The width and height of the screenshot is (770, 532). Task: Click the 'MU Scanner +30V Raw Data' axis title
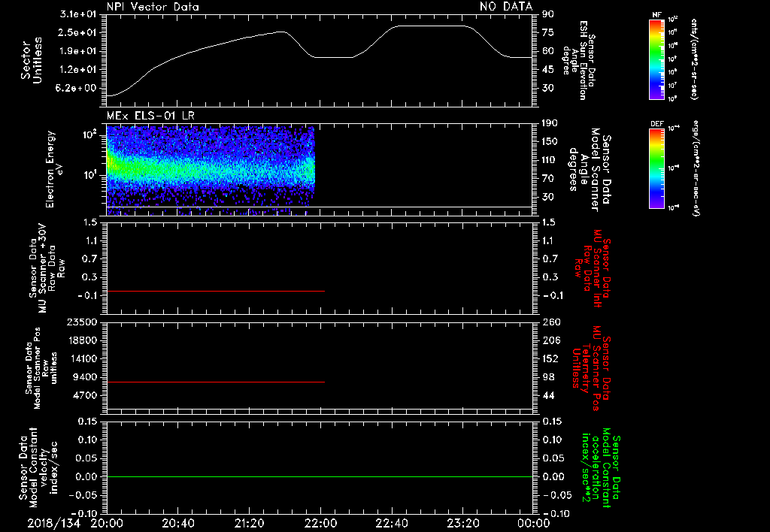point(47,268)
